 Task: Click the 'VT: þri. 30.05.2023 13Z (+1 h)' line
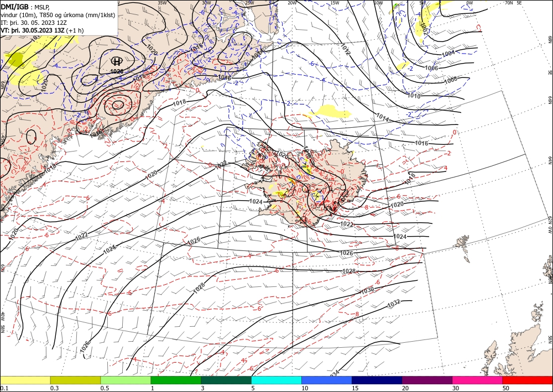pos(43,30)
